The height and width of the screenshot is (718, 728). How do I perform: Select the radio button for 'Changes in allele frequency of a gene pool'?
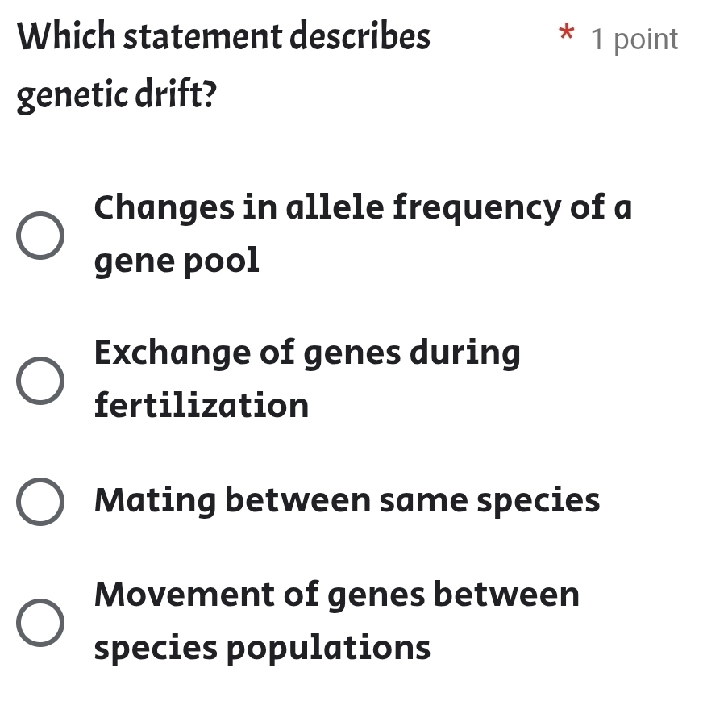click(x=39, y=234)
